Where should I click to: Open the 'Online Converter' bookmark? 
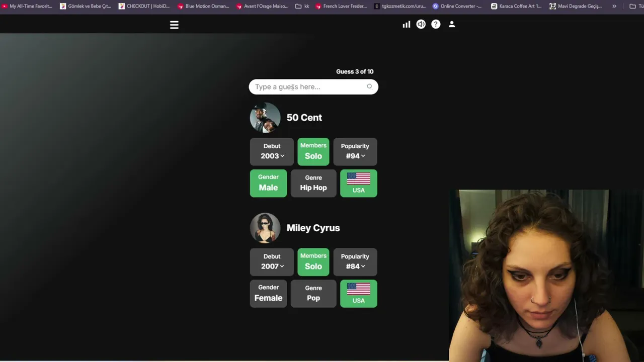pos(457,6)
